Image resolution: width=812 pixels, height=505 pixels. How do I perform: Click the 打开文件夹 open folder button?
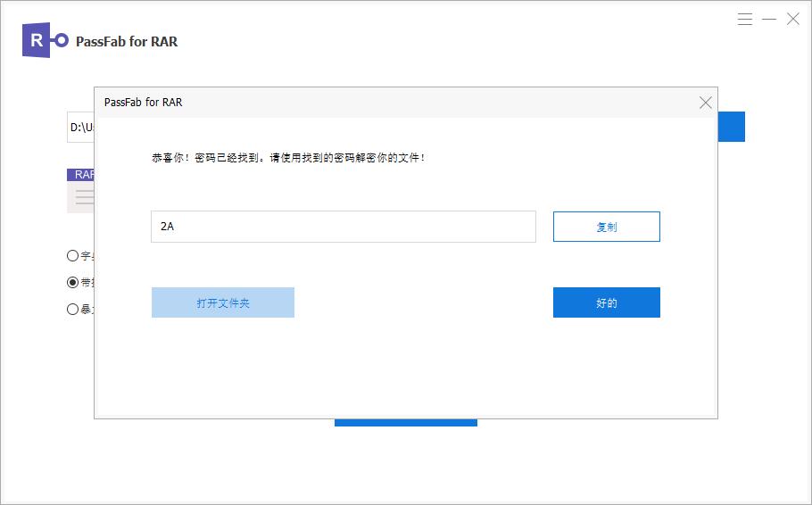tap(222, 302)
